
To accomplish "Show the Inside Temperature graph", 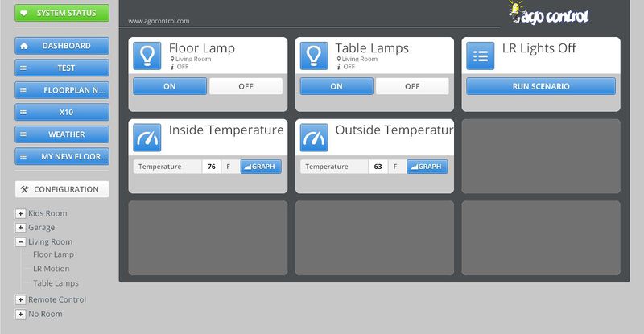I will click(261, 167).
